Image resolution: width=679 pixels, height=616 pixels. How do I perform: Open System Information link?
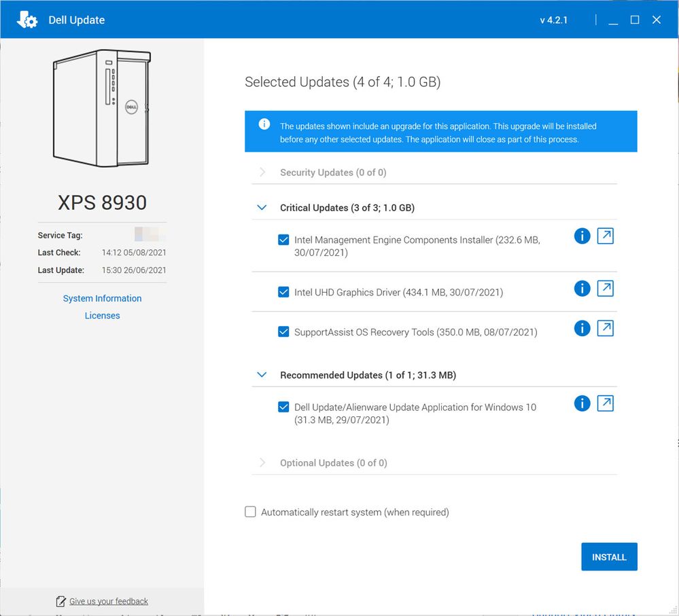(102, 298)
